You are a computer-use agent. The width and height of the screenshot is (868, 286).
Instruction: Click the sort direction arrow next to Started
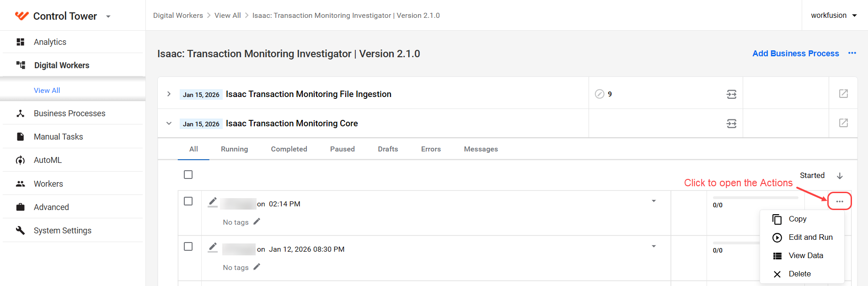pyautogui.click(x=840, y=176)
